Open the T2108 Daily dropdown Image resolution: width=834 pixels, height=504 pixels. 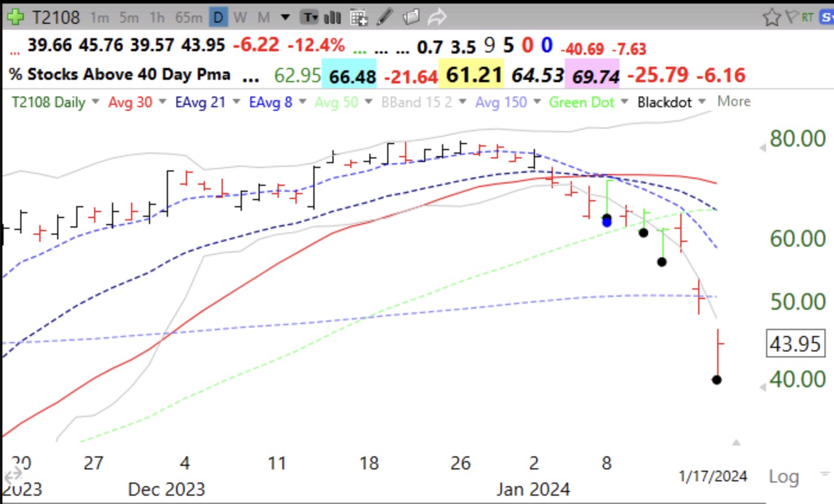pos(51,102)
